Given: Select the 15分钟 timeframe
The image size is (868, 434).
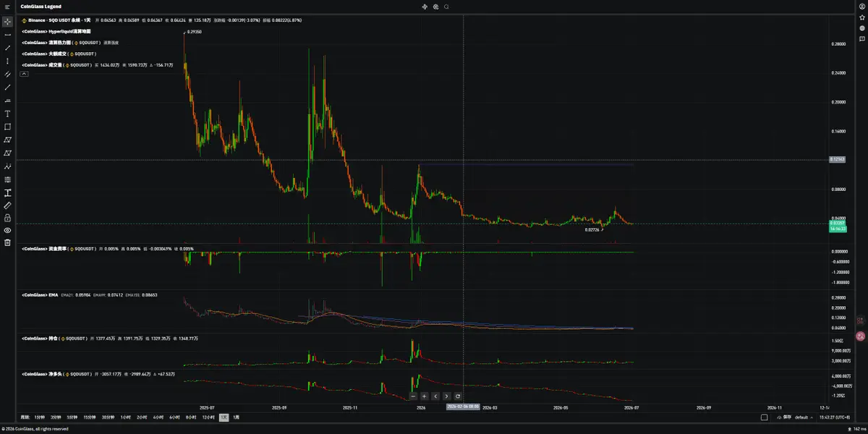Looking at the screenshot, I should coord(90,417).
